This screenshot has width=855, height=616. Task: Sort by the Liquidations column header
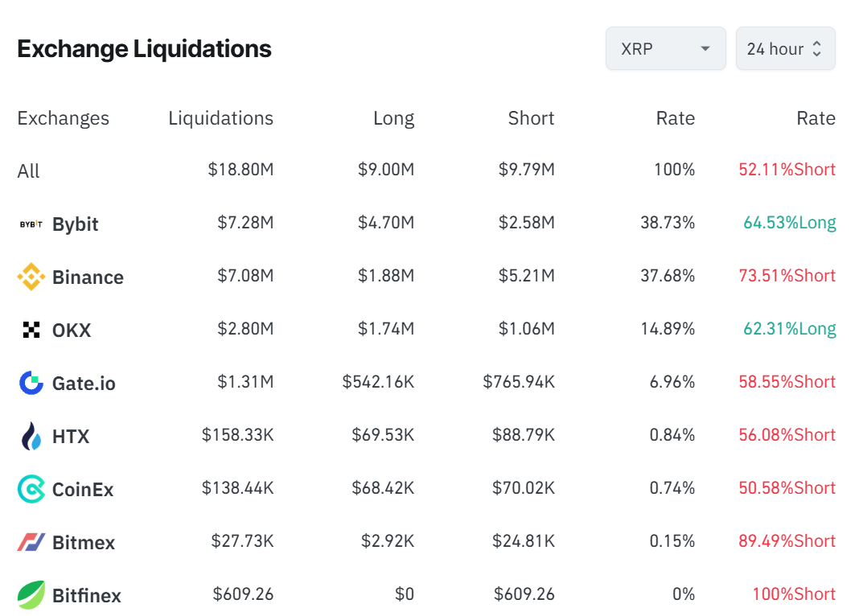pyautogui.click(x=220, y=118)
